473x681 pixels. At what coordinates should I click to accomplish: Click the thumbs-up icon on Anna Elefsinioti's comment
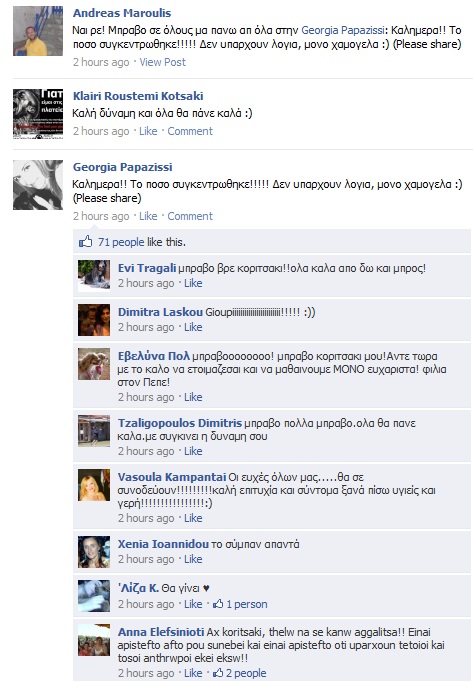pos(218,673)
